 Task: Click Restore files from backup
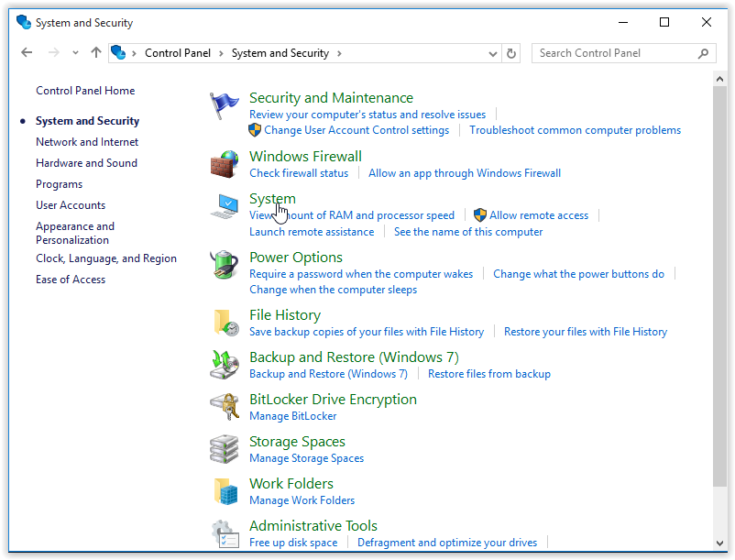pos(489,374)
